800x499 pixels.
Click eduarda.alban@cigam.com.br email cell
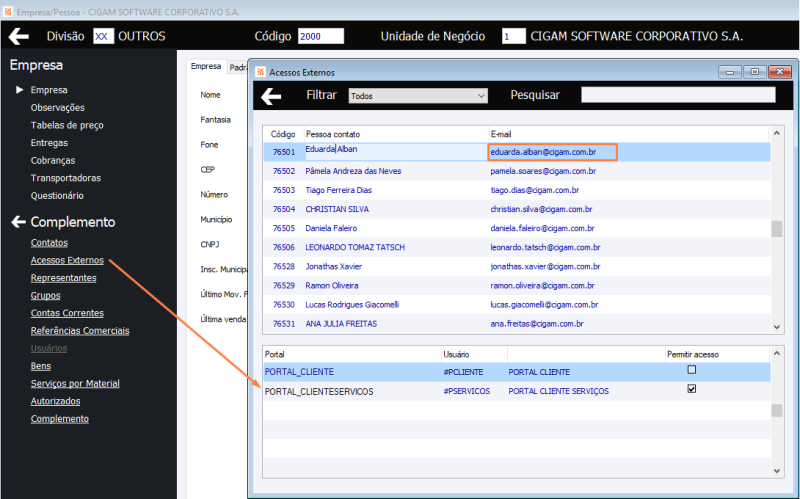click(x=553, y=152)
